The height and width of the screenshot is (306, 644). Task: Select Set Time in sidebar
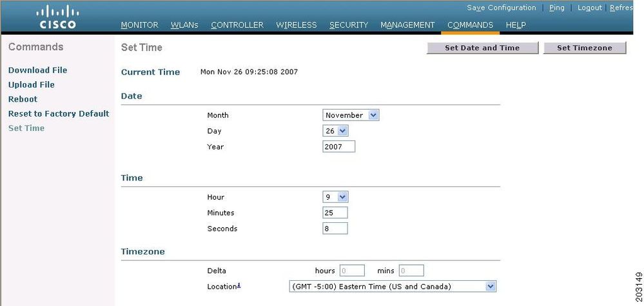coord(26,128)
